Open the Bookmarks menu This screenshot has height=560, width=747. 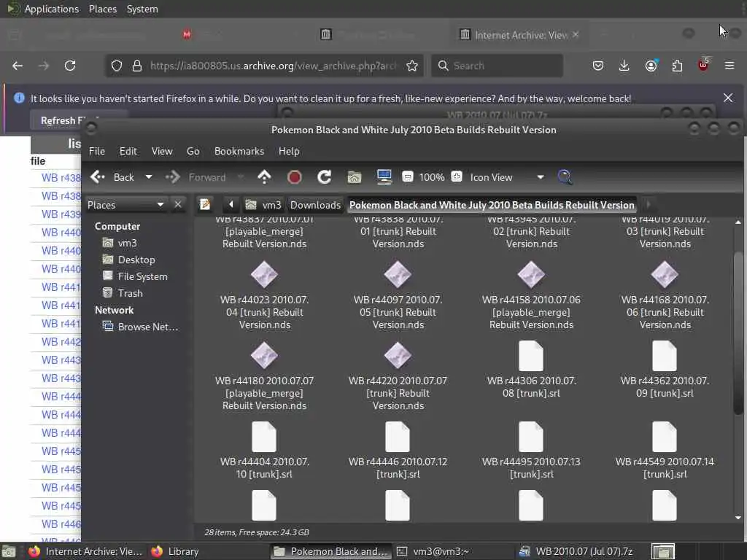[x=239, y=151]
